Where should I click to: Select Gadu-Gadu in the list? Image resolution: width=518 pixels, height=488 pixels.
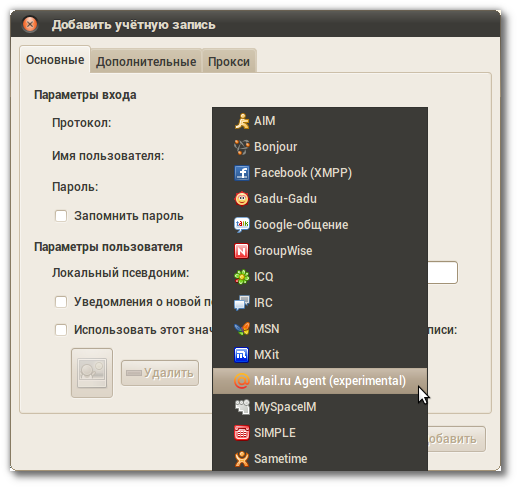coord(320,199)
